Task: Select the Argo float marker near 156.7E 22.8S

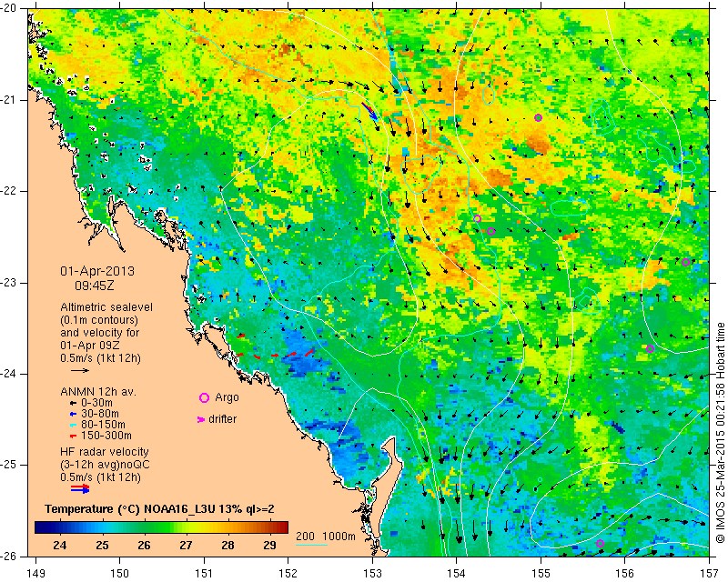Action: point(686,262)
